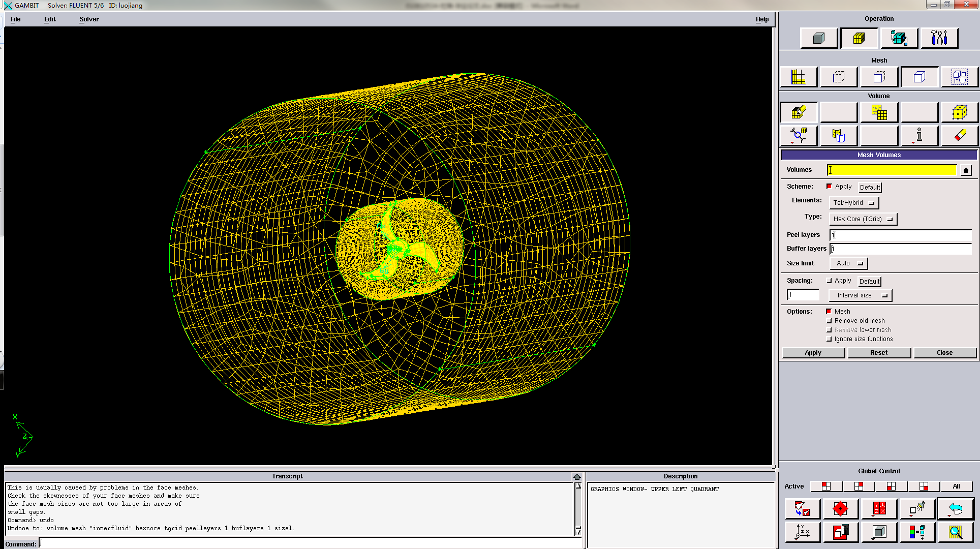Click the yellow Volumes selection field
The width and height of the screenshot is (980, 549).
[892, 170]
